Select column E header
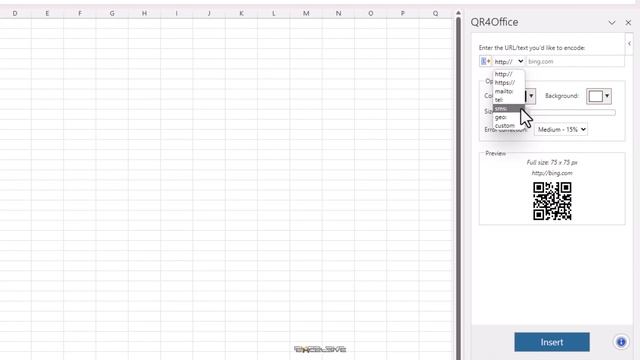The width and height of the screenshot is (640, 360). pyautogui.click(x=47, y=13)
